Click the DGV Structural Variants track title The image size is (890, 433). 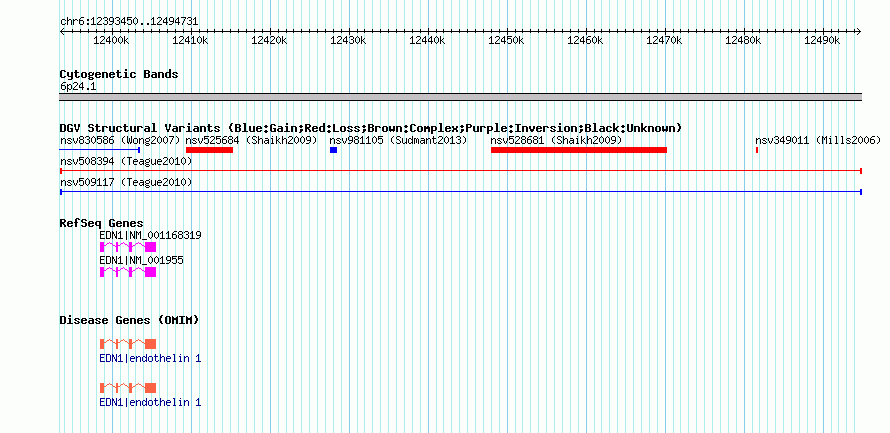pos(371,128)
